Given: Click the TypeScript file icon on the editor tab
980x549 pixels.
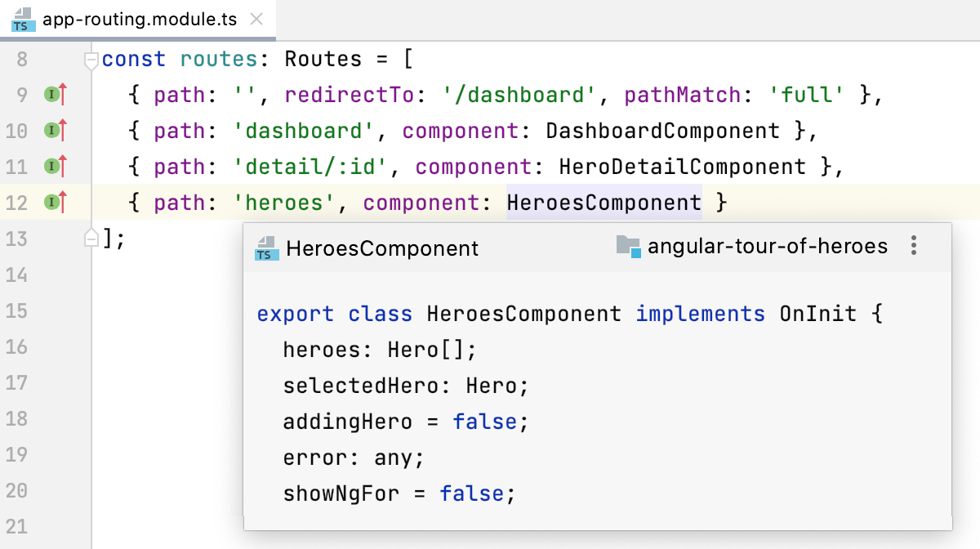Looking at the screenshot, I should [x=22, y=20].
